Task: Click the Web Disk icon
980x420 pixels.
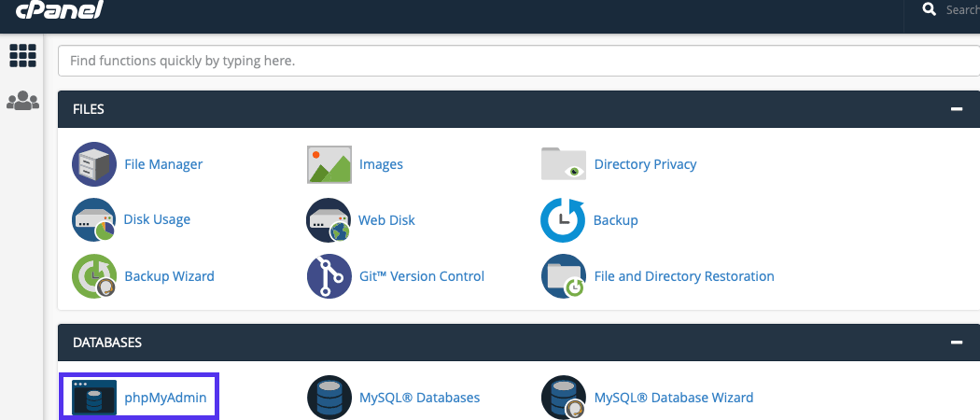Action: coord(329,220)
